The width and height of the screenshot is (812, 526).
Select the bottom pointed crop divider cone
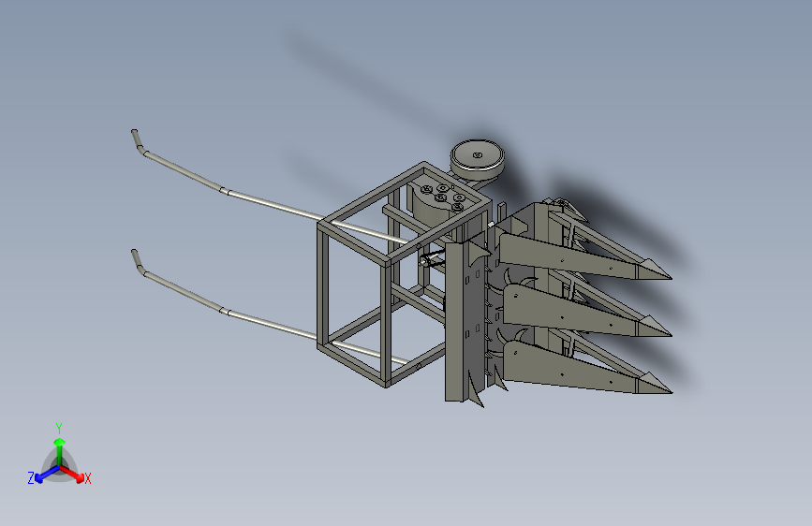point(654,384)
